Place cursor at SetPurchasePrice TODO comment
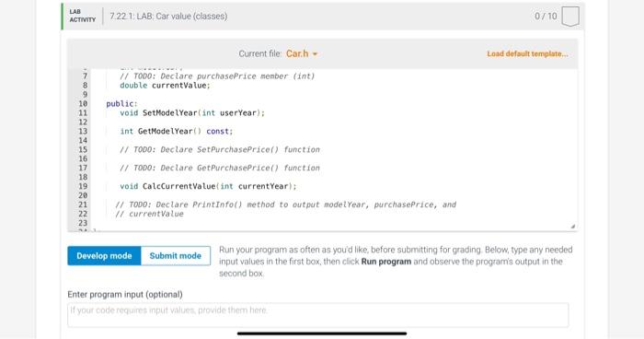 (219, 150)
